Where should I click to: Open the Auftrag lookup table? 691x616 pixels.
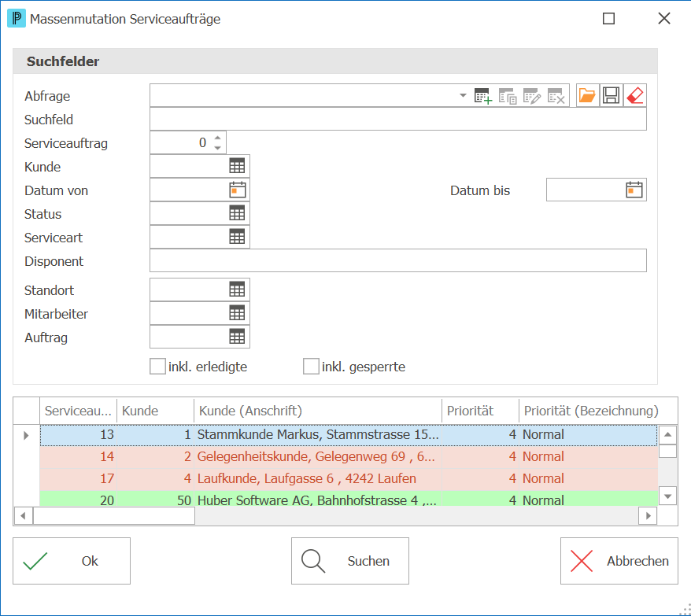tap(237, 337)
